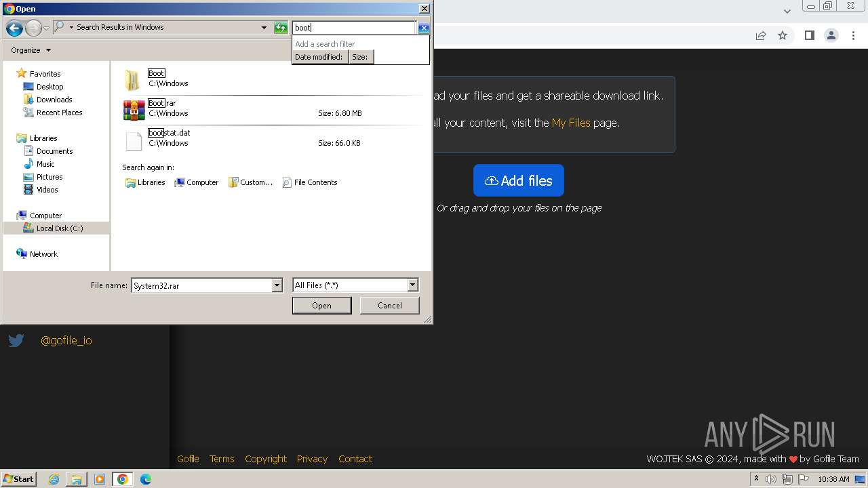Open Chrome tab search chevron

coord(787,11)
